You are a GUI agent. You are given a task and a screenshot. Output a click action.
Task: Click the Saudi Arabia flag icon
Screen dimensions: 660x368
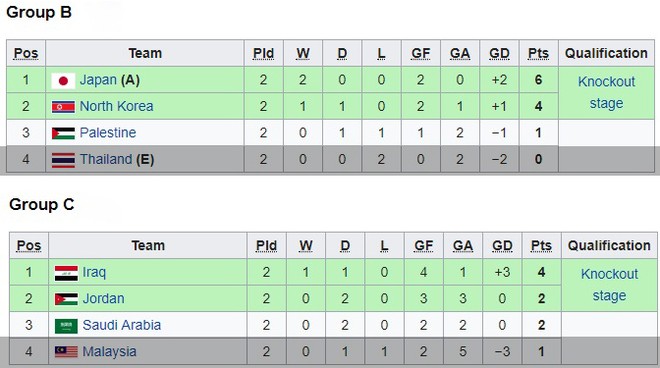(x=66, y=325)
